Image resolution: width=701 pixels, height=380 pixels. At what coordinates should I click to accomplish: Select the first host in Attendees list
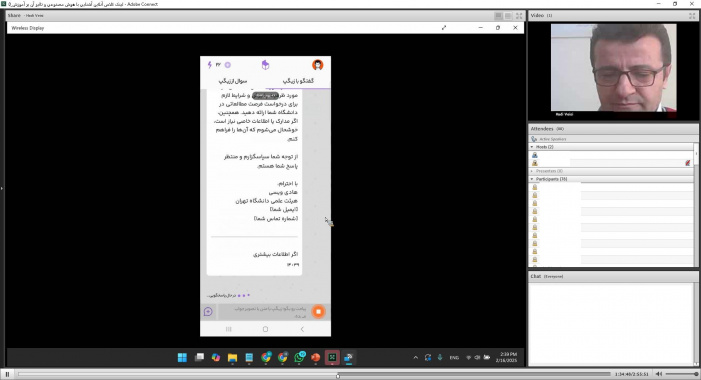pos(611,155)
